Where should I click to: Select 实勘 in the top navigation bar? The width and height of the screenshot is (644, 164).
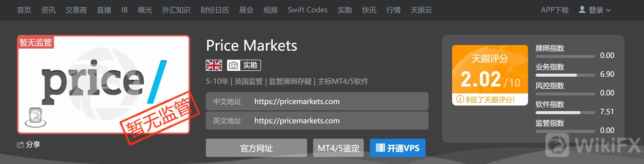(x=345, y=10)
